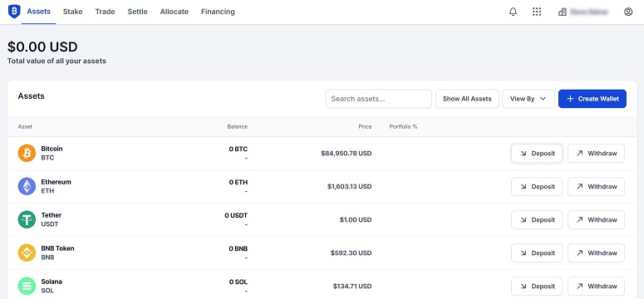The image size is (644, 299).
Task: Select the Solana asset name
Action: (x=52, y=282)
